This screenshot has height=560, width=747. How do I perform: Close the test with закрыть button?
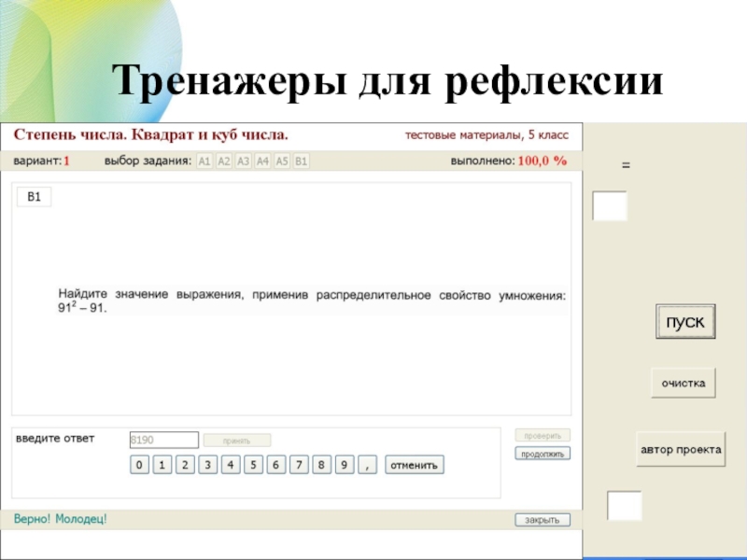tap(542, 520)
